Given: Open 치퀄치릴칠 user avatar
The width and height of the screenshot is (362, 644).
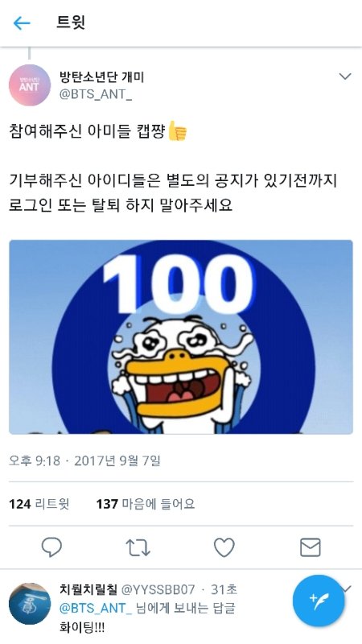Looking at the screenshot, I should pos(30,603).
